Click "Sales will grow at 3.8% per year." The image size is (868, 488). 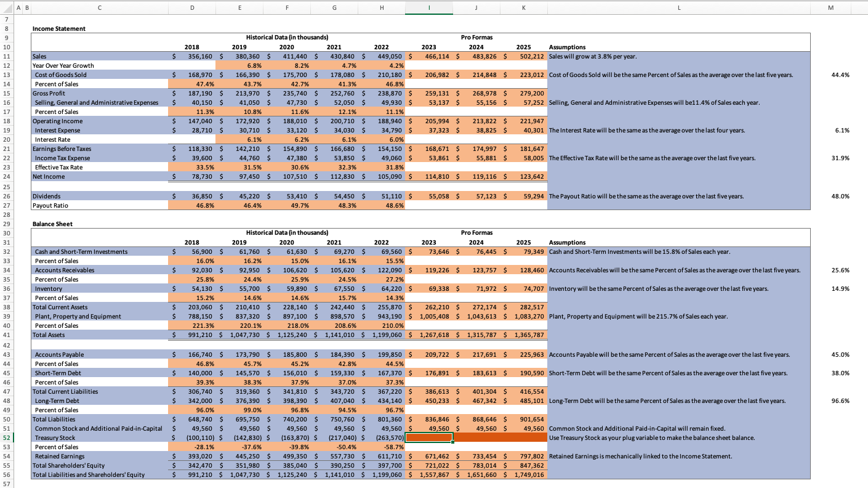coord(593,56)
